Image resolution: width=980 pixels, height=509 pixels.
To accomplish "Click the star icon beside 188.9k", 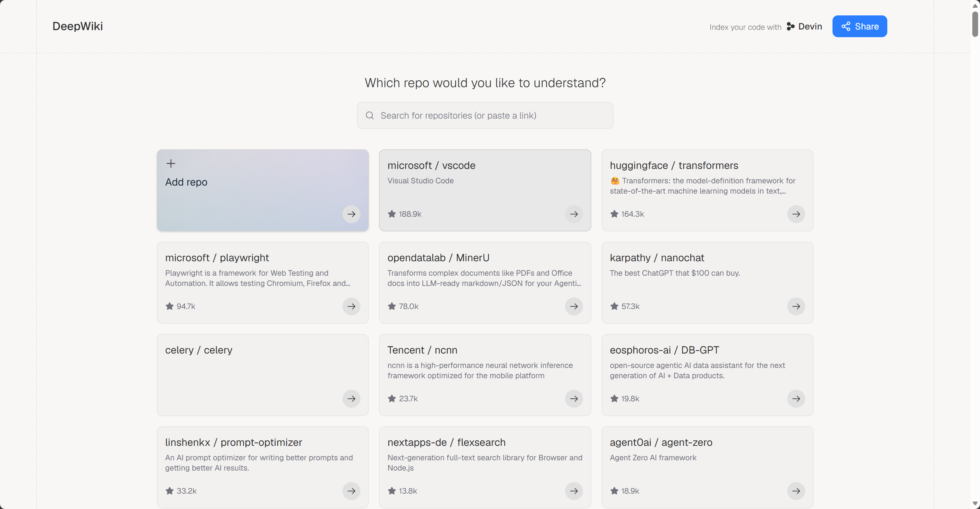I will [392, 214].
